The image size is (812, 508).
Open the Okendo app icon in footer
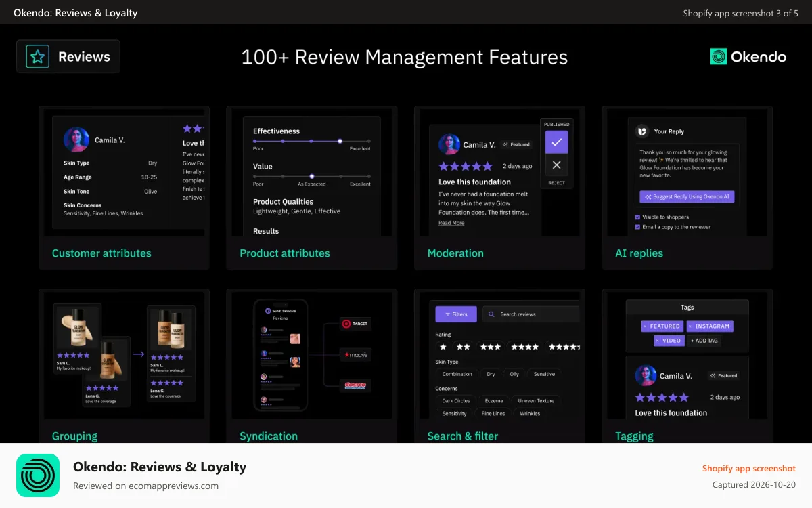click(38, 475)
